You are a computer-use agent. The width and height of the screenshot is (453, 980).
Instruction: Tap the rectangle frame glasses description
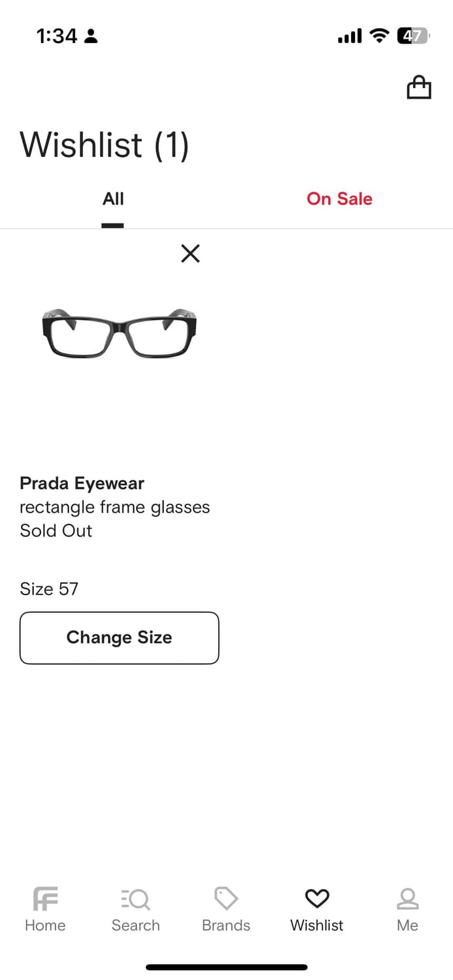tap(114, 507)
